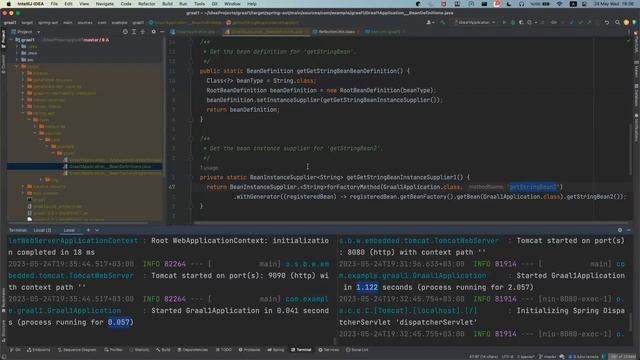
Task: Collapse the graal1 project root node
Action: click(11, 40)
